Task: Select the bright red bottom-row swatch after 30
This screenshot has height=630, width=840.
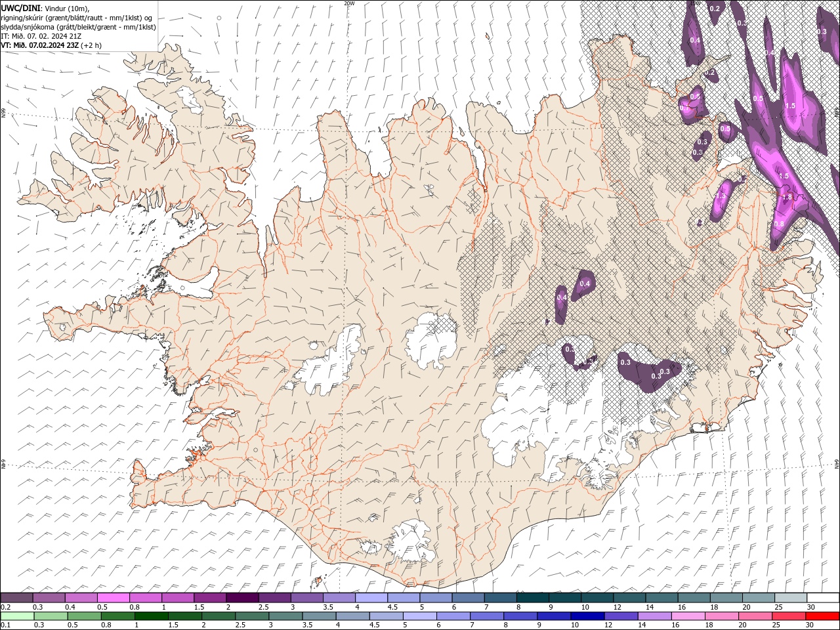Action: [x=822, y=616]
